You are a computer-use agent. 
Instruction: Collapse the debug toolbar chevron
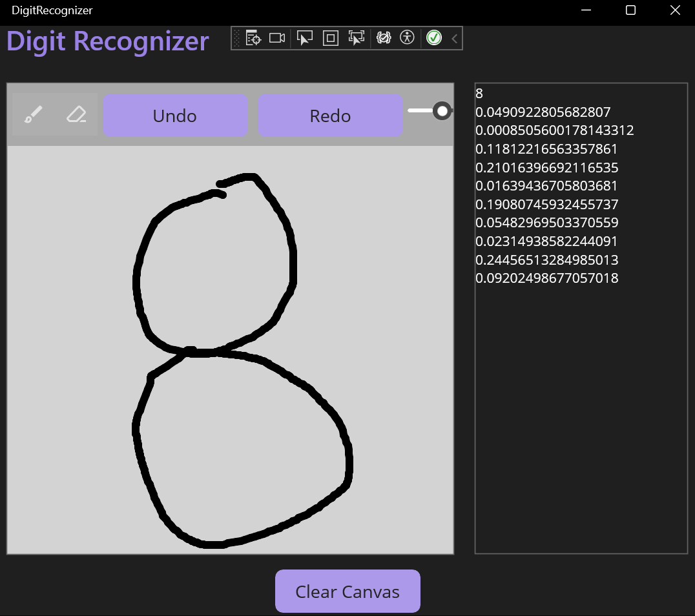[454, 39]
